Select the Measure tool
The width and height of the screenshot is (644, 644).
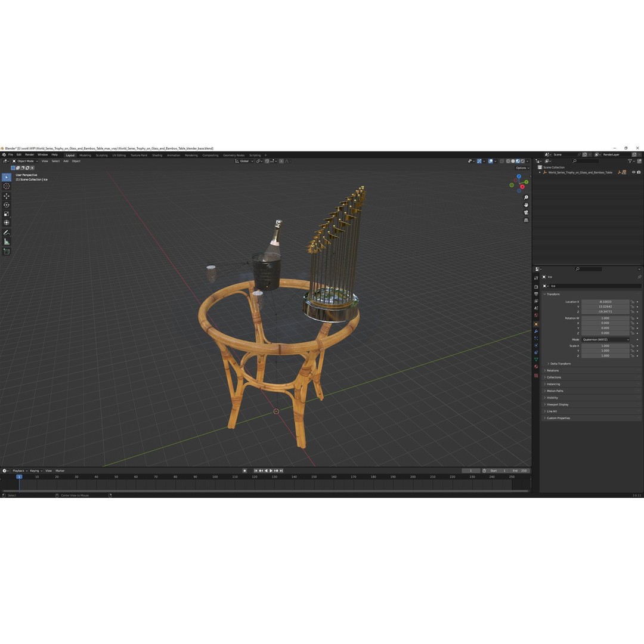7,241
